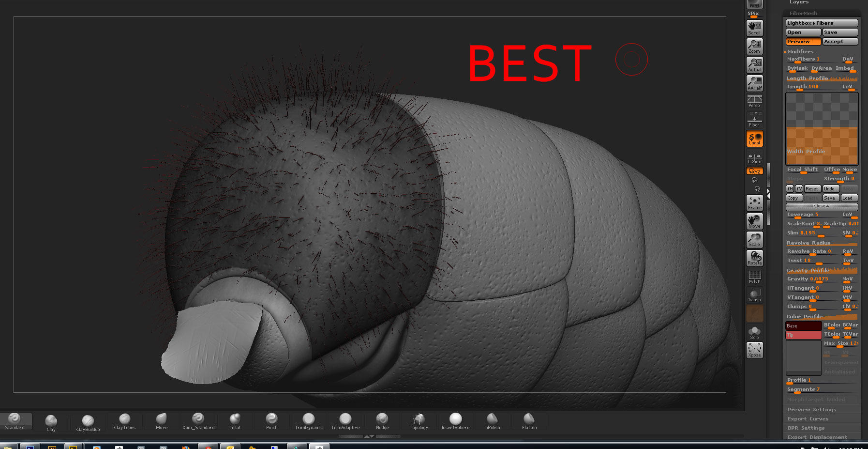The height and width of the screenshot is (449, 868).
Task: Activate the TrimDynamic brush
Action: click(309, 419)
